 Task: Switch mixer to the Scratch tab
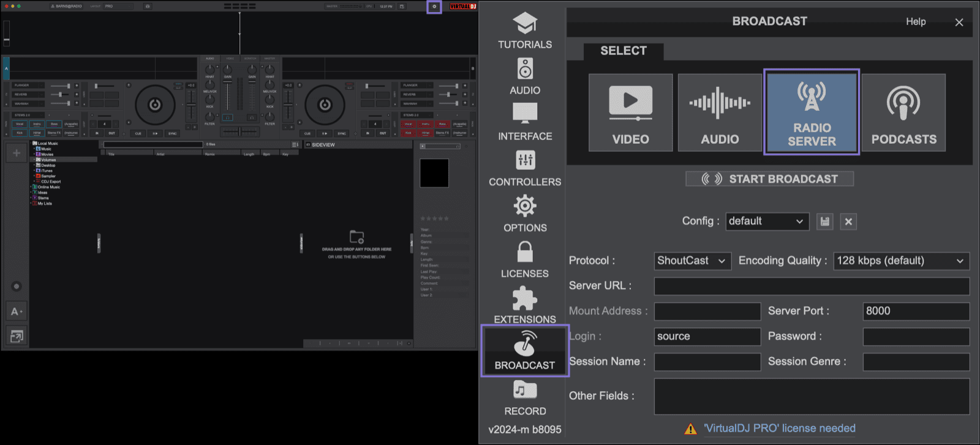(250, 58)
